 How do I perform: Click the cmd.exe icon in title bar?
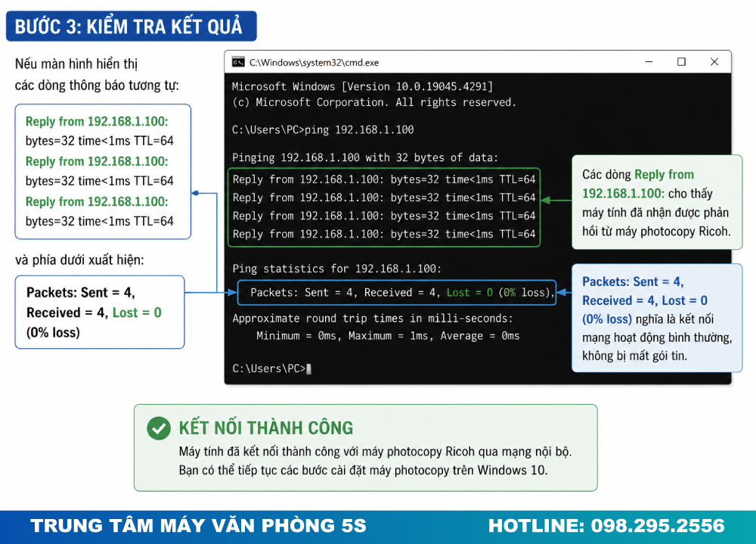point(238,62)
